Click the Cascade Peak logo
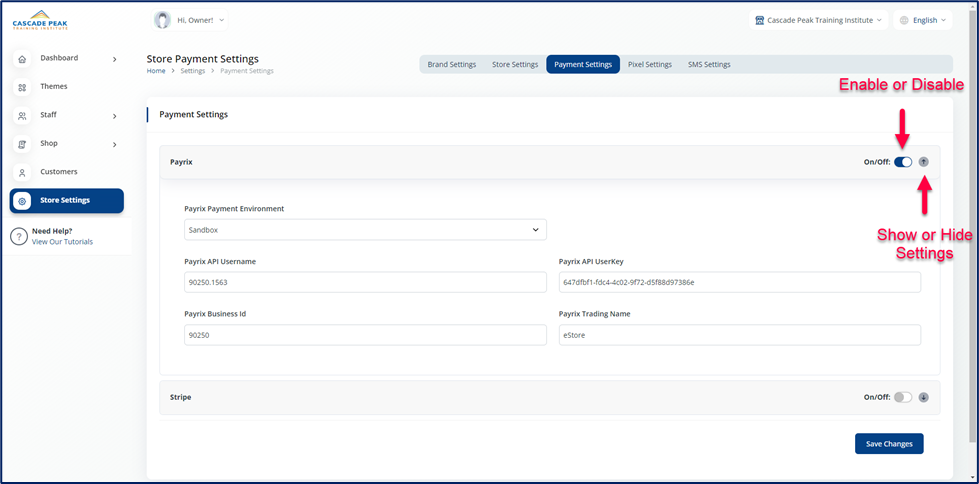Viewport: 979px width, 484px height. pyautogui.click(x=40, y=21)
